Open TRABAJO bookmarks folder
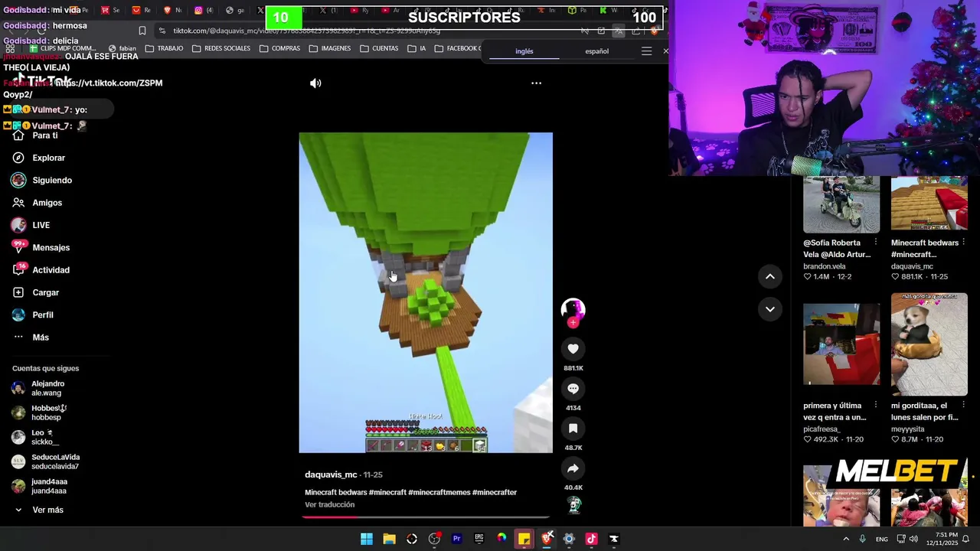Screen dimensions: 980x551 (164, 48)
